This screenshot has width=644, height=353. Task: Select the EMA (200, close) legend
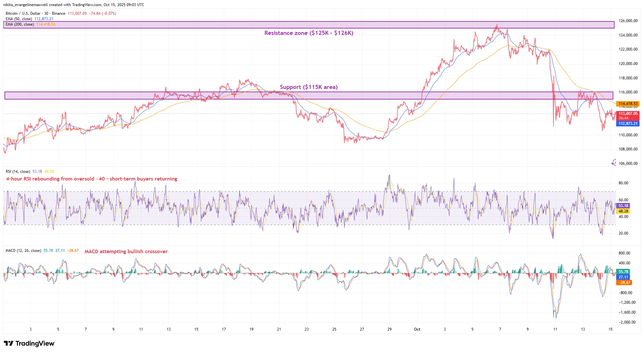click(20, 24)
